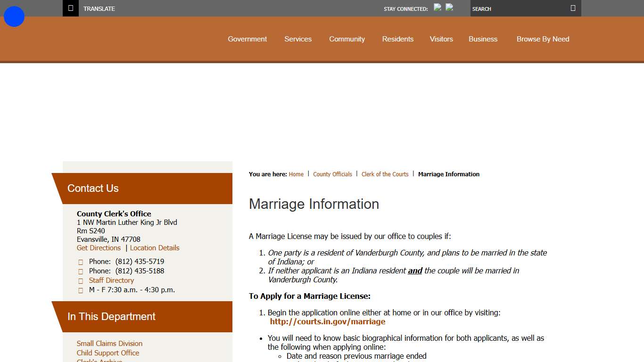The image size is (644, 362).
Task: Open the first Stay Connected social icon
Action: [x=438, y=7]
